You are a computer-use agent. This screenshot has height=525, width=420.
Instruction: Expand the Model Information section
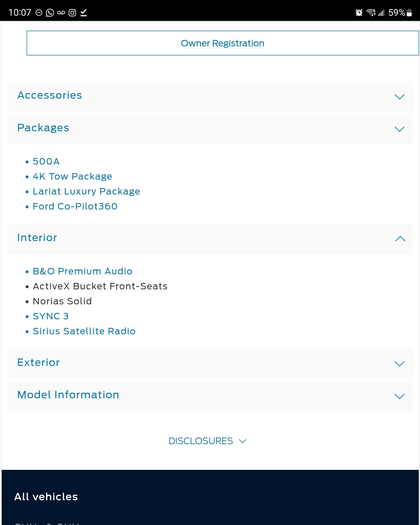[210, 396]
